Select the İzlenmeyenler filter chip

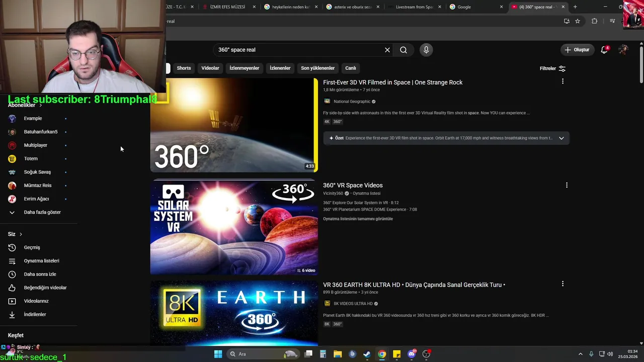(245, 68)
